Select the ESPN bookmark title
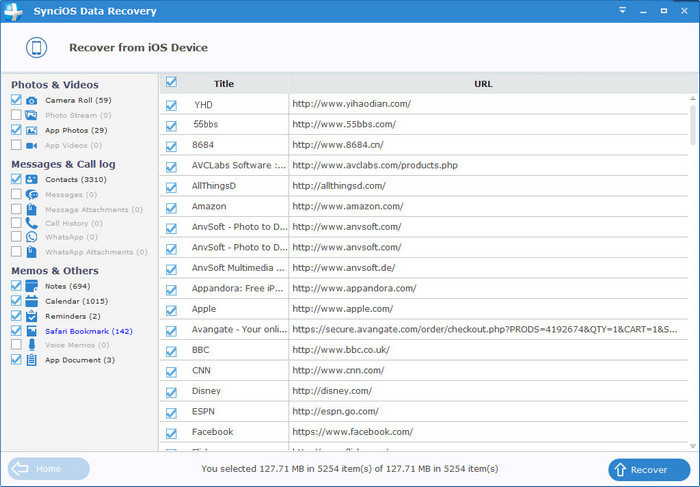This screenshot has height=487, width=700. [x=203, y=412]
